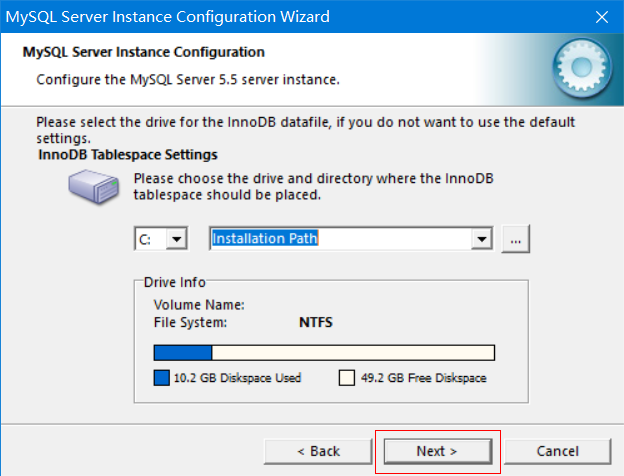
Task: Click the disk usage bar
Action: 324,353
